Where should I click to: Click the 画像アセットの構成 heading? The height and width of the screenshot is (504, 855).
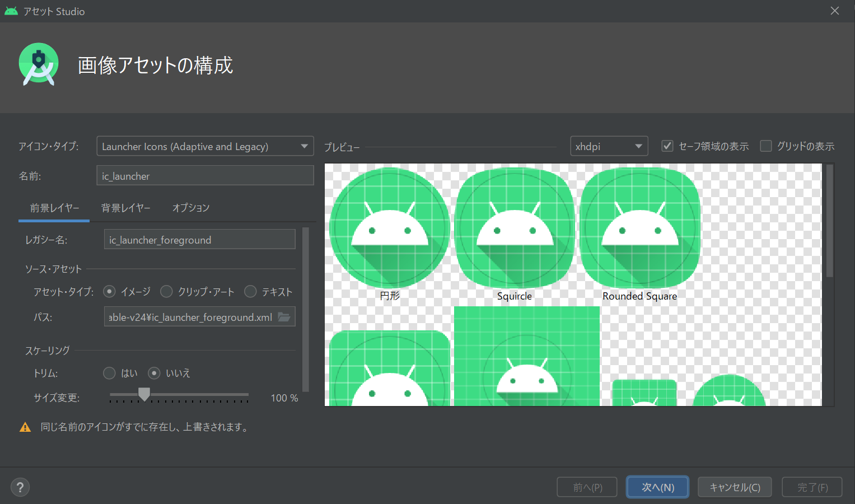point(155,66)
